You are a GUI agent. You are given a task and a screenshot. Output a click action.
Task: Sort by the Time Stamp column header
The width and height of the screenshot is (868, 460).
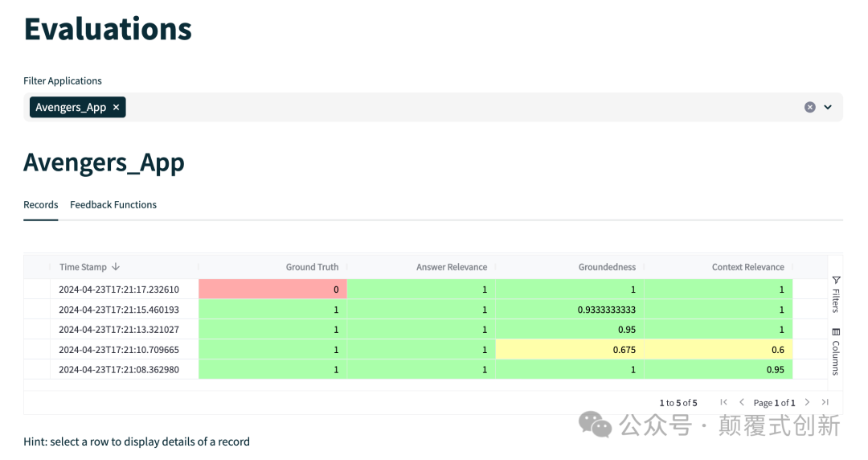point(84,267)
